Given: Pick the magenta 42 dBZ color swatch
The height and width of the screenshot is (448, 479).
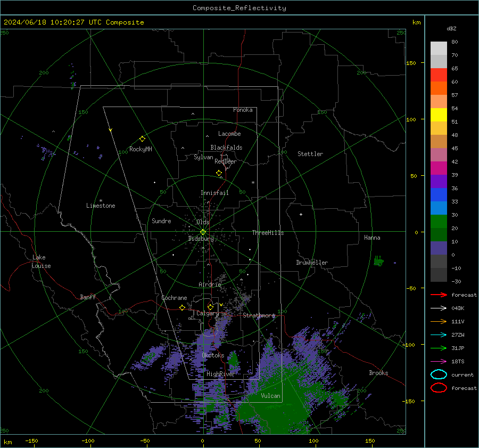Looking at the screenshot, I should click(439, 168).
